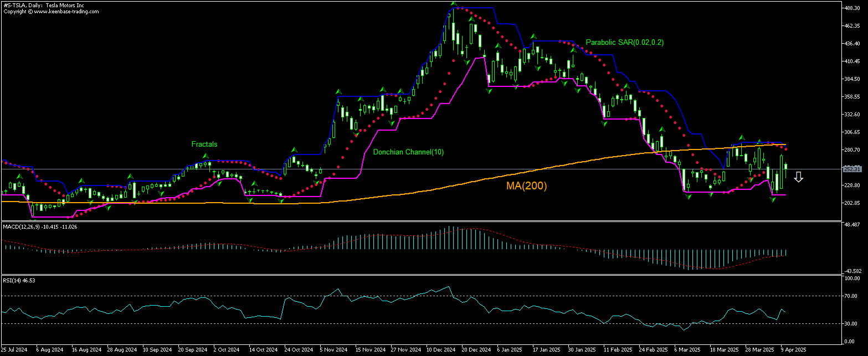Click the Fractals text label
868x356 pixels.
point(204,145)
